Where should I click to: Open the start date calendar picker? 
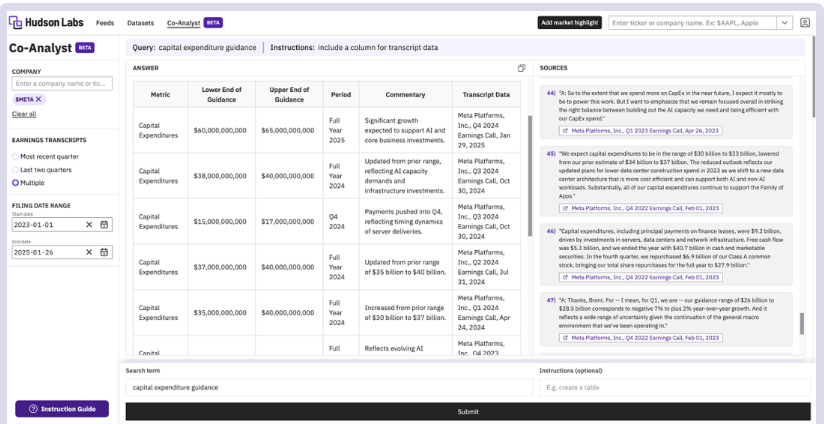[x=104, y=224]
